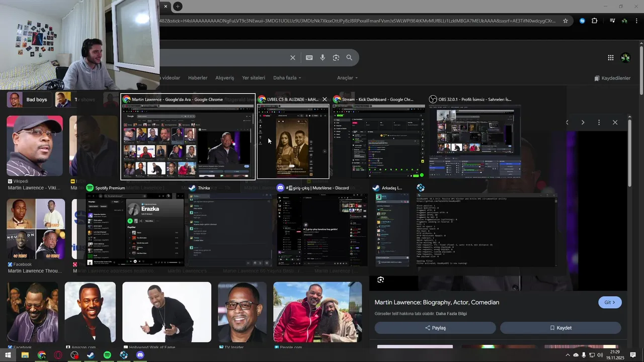Show hidden system tray icons
Image resolution: width=644 pixels, height=362 pixels.
pyautogui.click(x=568, y=355)
